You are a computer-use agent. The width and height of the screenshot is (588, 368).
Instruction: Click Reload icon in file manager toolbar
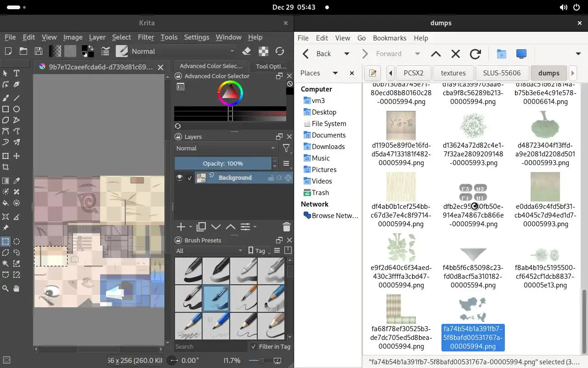pyautogui.click(x=475, y=54)
